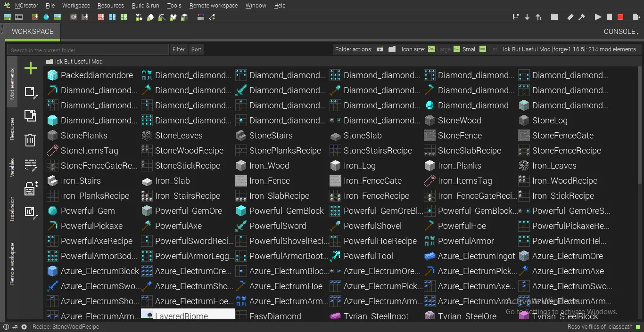Open the Resources menu
The height and width of the screenshot is (332, 644).
111,6
